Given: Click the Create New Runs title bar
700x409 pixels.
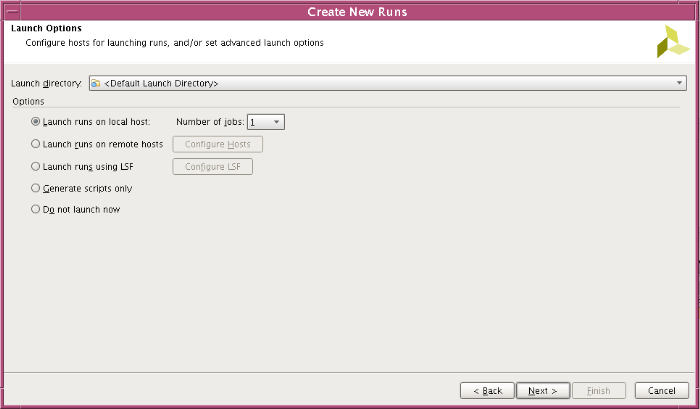Looking at the screenshot, I should (349, 11).
